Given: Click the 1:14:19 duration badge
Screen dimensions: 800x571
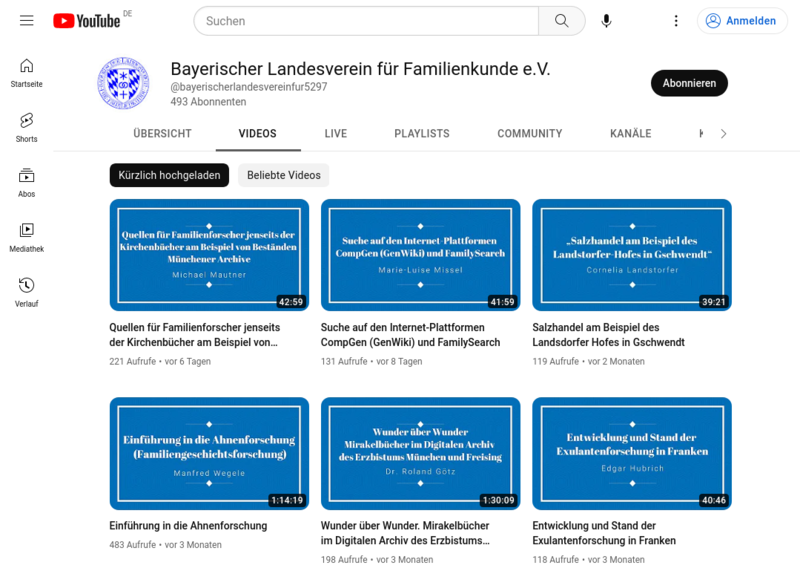Looking at the screenshot, I should pos(287,500).
